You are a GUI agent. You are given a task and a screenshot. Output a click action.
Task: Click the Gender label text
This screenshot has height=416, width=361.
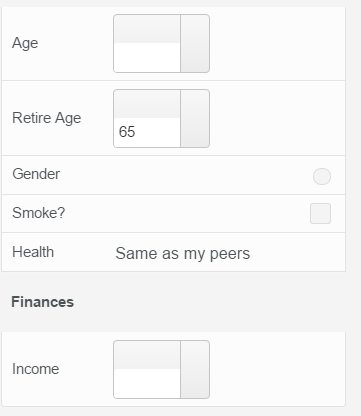tap(36, 174)
